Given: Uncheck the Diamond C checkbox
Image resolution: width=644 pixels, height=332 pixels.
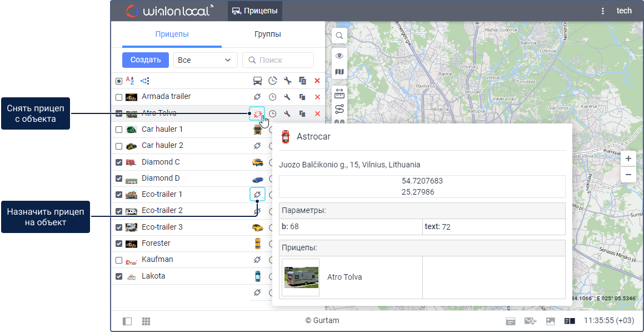Looking at the screenshot, I should (119, 162).
